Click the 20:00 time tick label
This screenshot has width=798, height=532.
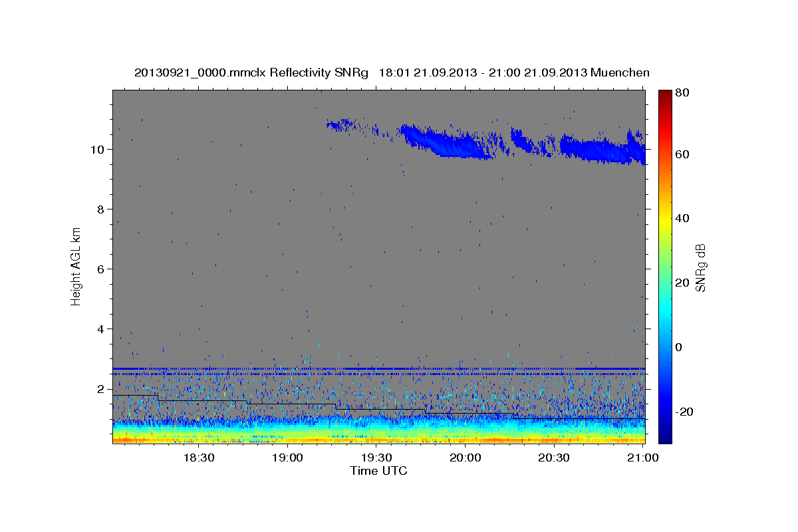tap(465, 458)
